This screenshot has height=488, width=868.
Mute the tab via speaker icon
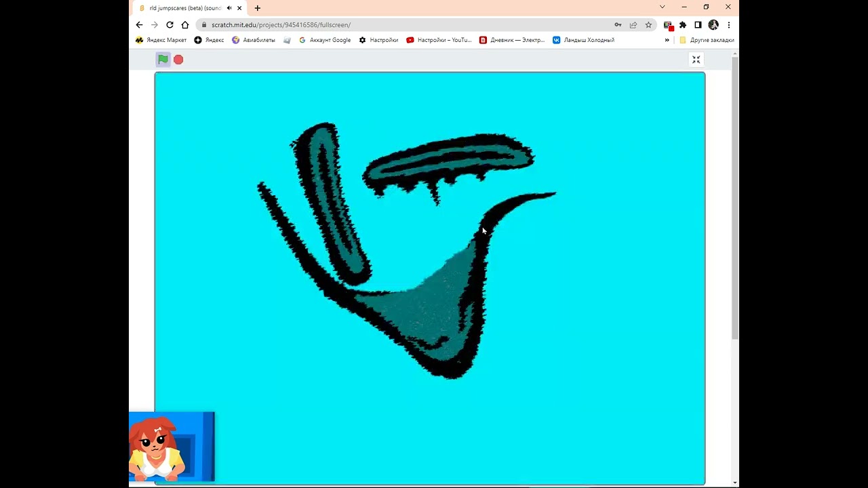pyautogui.click(x=229, y=8)
